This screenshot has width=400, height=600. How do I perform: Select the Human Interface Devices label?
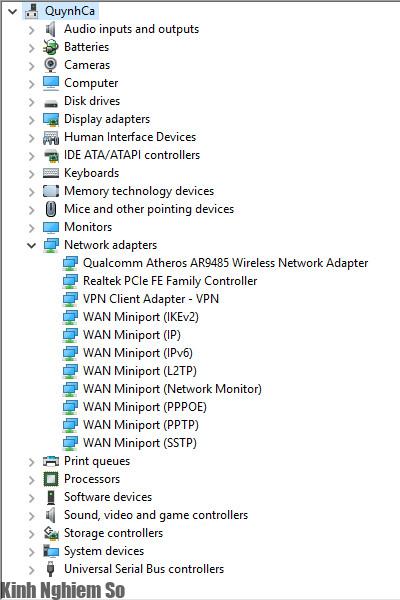pos(130,137)
